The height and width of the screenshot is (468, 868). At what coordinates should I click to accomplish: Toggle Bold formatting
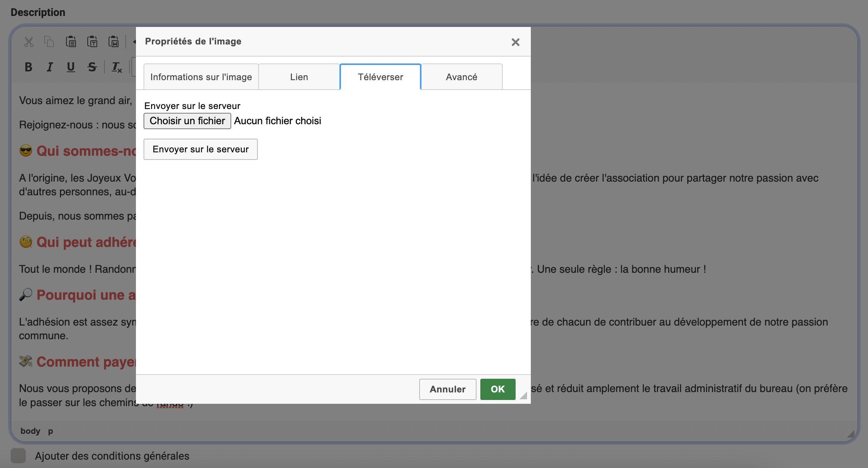click(28, 67)
